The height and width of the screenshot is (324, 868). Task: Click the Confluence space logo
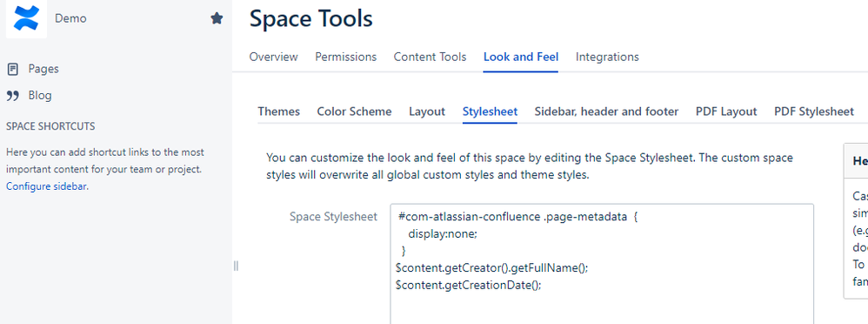click(x=27, y=18)
